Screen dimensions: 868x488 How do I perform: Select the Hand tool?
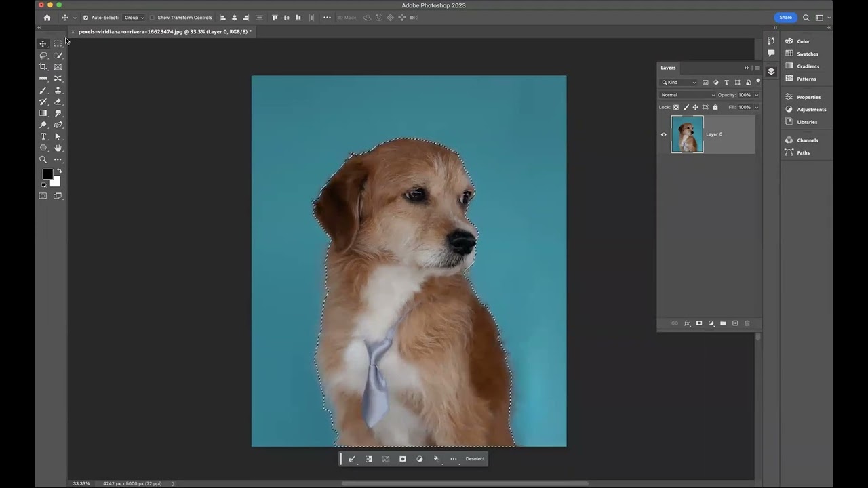click(58, 148)
